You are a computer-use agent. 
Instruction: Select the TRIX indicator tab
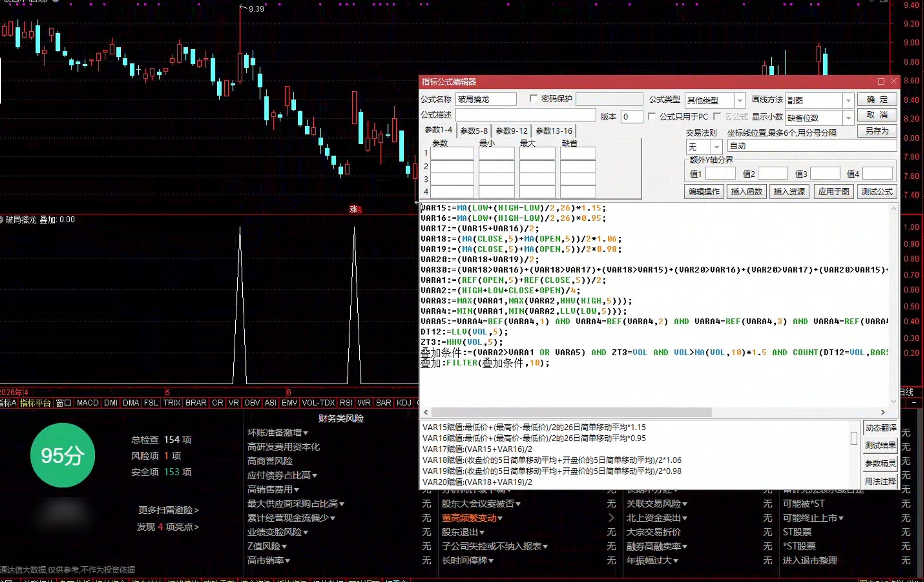coord(172,403)
